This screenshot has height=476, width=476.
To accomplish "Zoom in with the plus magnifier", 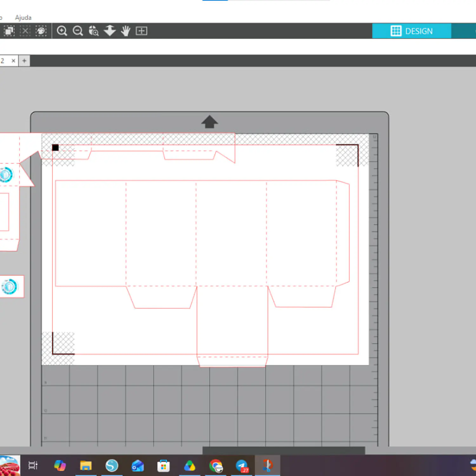I will coord(62,31).
